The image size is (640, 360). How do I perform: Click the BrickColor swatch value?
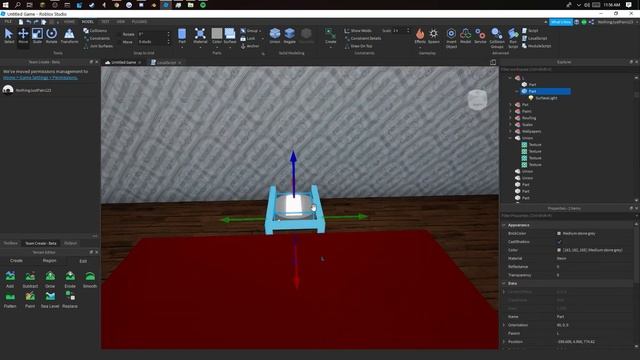[559, 233]
